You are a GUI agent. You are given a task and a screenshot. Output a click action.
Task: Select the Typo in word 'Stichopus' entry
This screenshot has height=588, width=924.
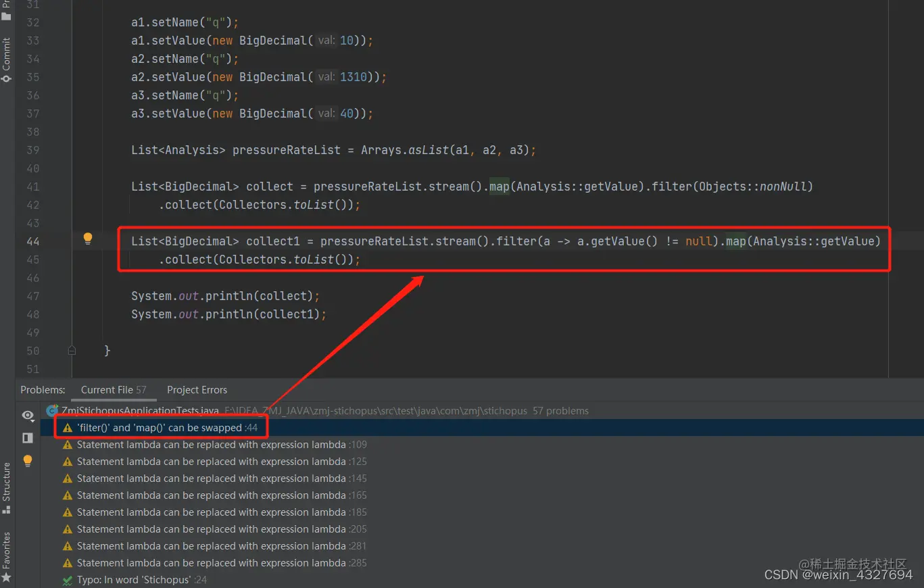482,580
